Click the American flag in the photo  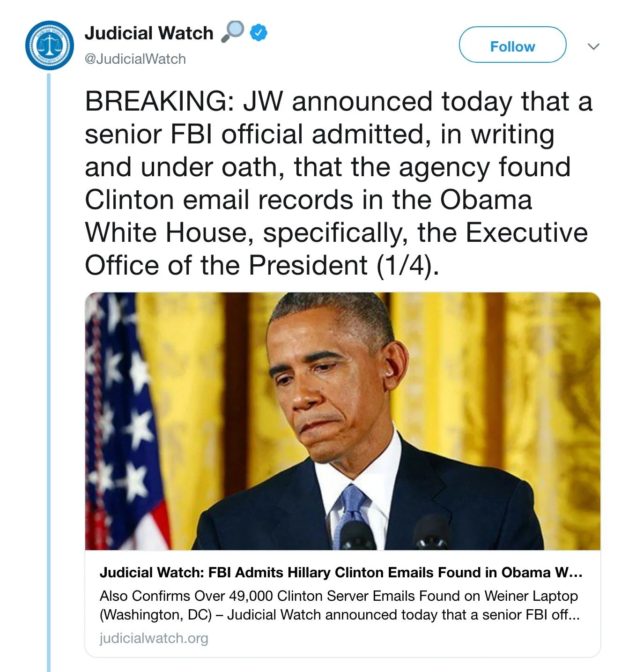pyautogui.click(x=121, y=422)
